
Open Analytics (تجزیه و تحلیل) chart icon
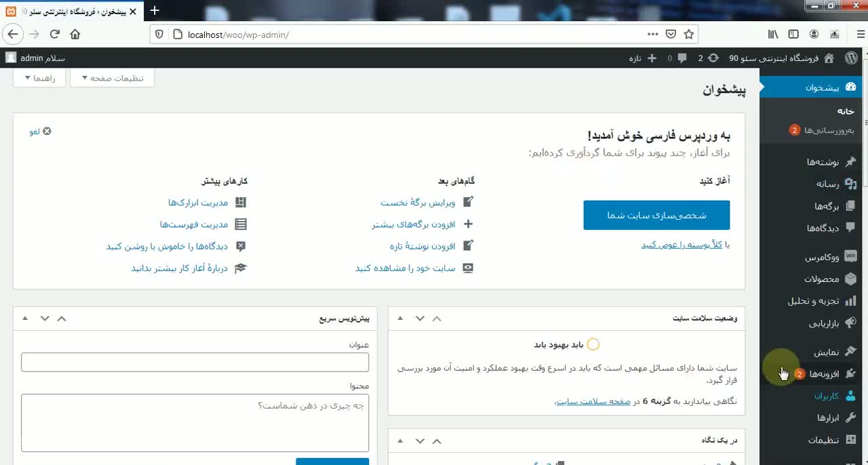point(850,301)
